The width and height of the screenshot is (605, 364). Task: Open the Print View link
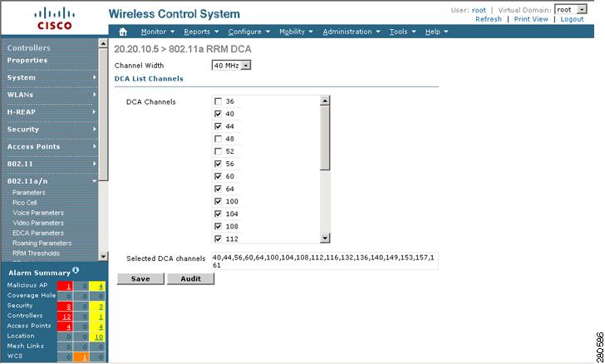531,19
